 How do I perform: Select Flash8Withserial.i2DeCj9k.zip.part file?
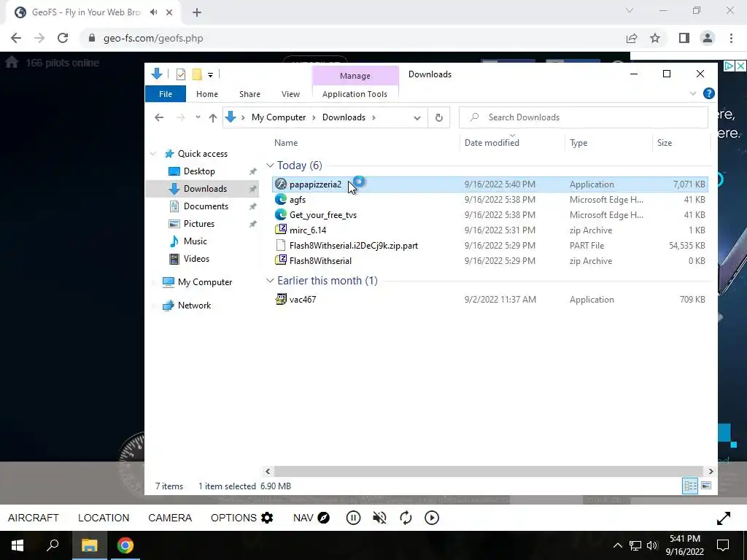(x=490, y=245)
